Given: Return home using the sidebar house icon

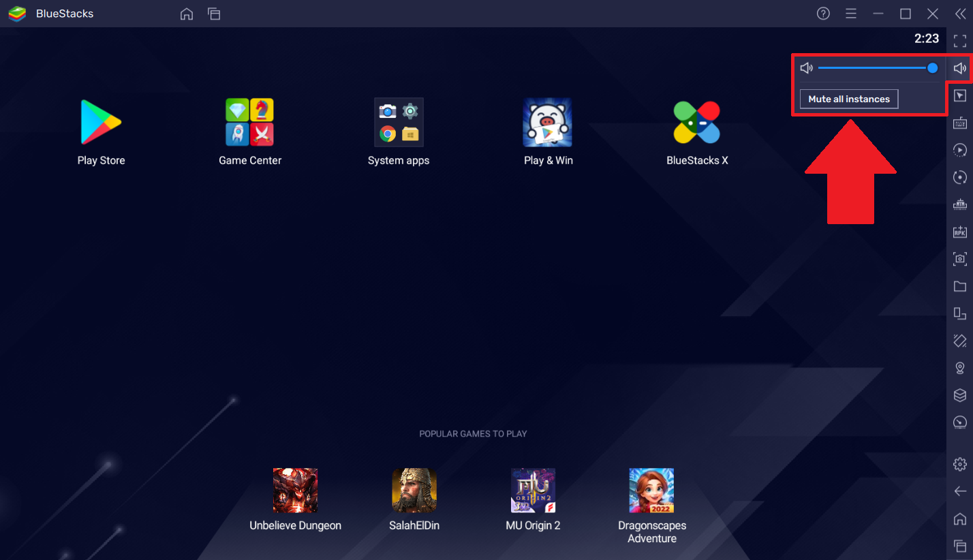Looking at the screenshot, I should (x=959, y=518).
